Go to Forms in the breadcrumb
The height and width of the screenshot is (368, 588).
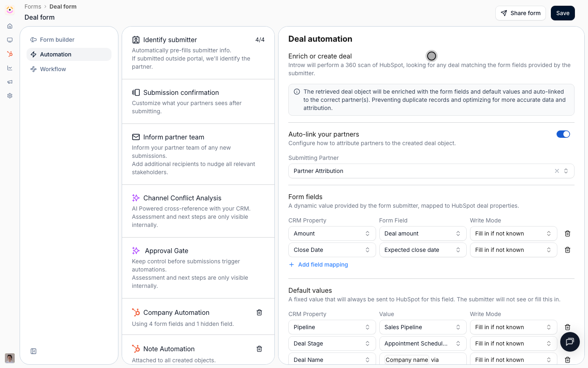33,7
